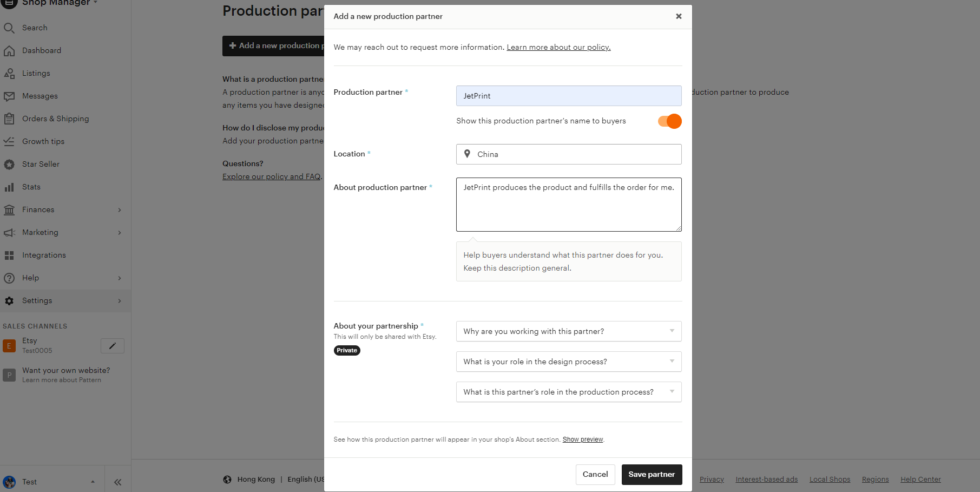Open partner's role in production process dropdown
This screenshot has height=492, width=980.
coord(568,392)
